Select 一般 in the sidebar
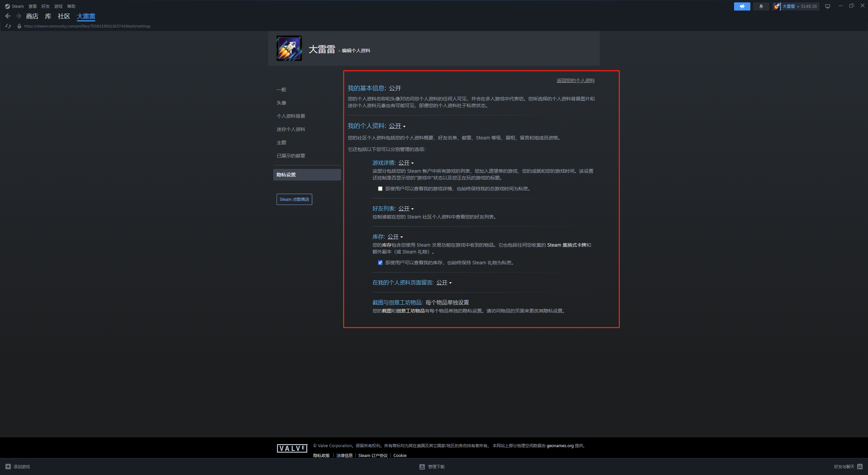Image resolution: width=868 pixels, height=475 pixels. [281, 90]
